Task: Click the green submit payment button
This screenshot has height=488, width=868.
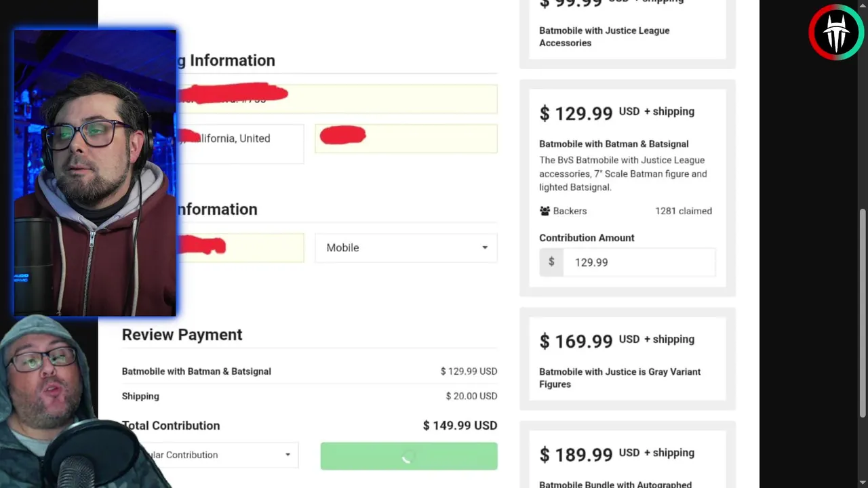Action: tap(409, 456)
